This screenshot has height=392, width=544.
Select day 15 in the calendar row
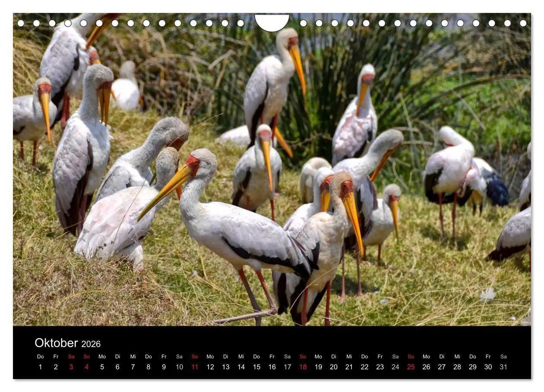point(256,367)
